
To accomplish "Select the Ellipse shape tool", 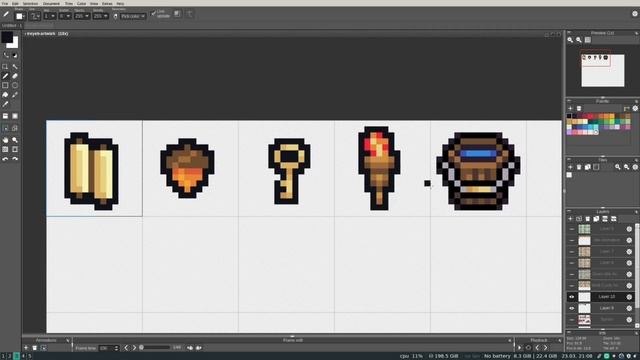I will point(15,85).
